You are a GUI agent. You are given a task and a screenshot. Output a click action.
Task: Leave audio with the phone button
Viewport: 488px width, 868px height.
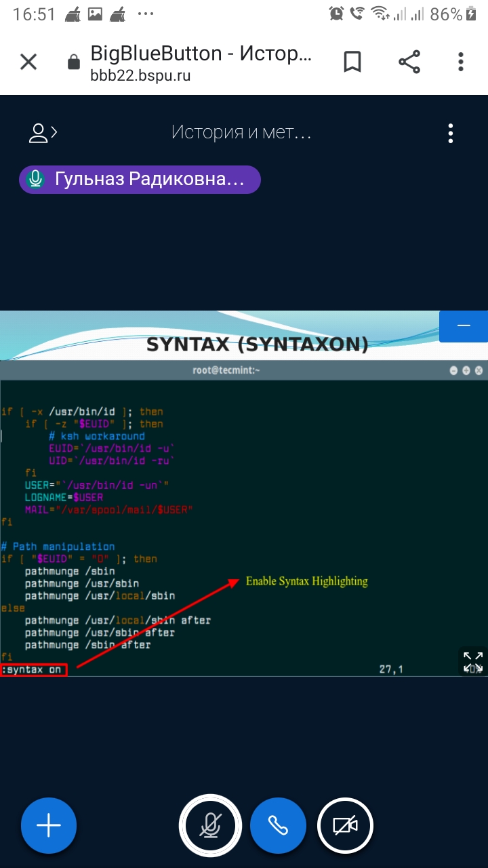tap(278, 825)
